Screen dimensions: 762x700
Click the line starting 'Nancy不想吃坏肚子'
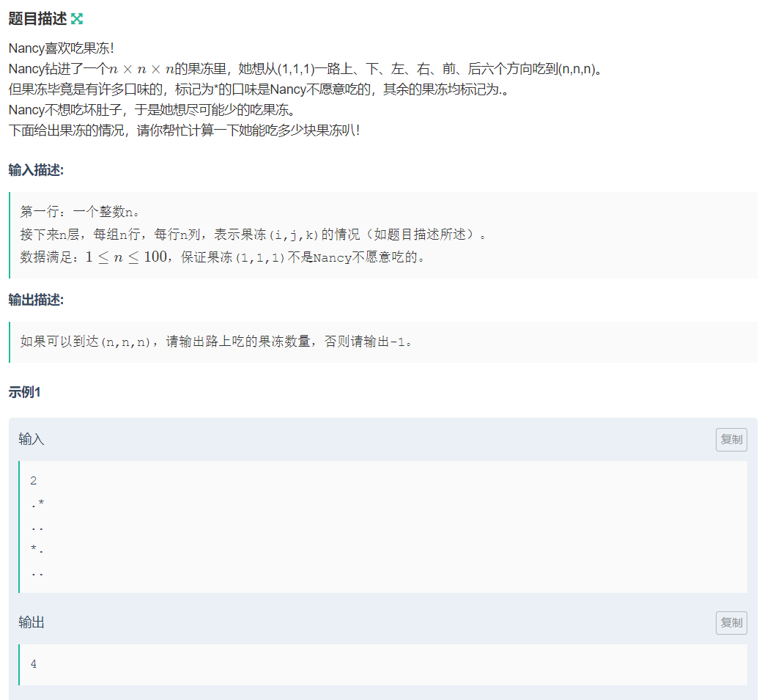click(x=152, y=110)
